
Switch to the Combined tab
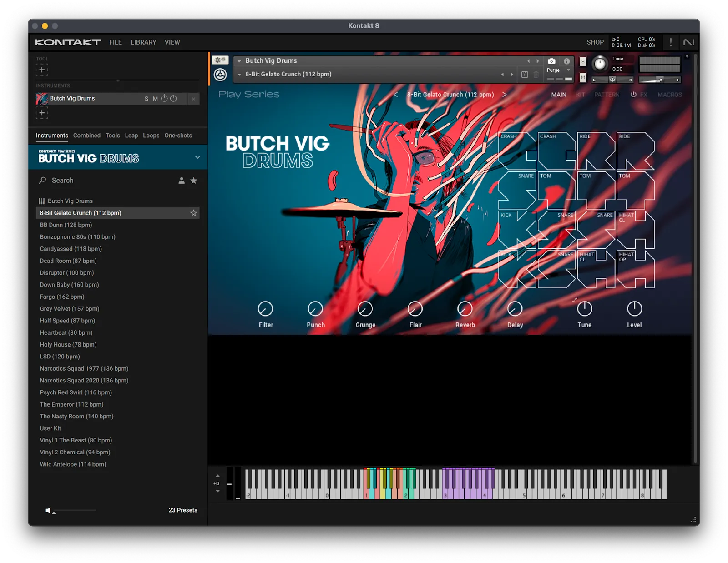pyautogui.click(x=87, y=136)
